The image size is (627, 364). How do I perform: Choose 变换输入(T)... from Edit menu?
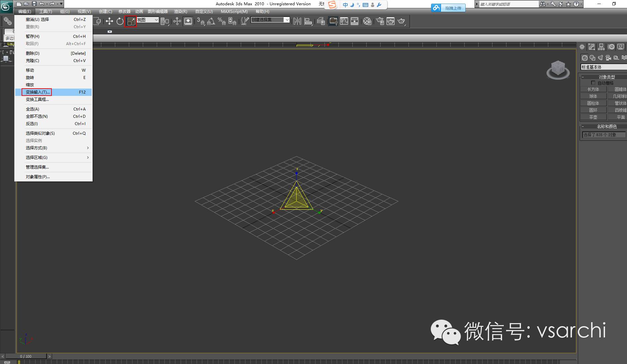53,92
